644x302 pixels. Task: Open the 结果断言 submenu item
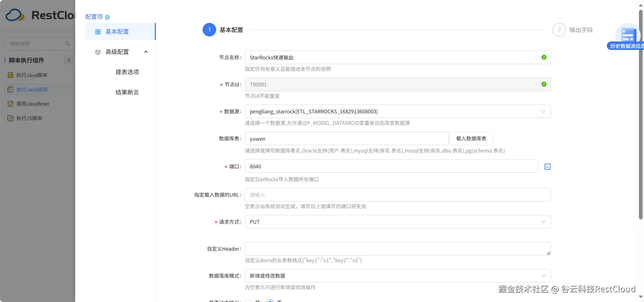127,92
